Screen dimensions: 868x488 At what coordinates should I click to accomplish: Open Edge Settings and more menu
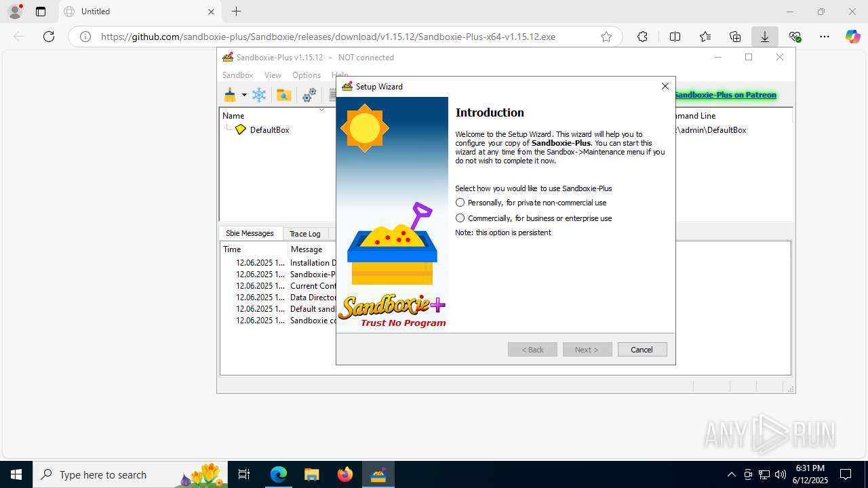(825, 37)
